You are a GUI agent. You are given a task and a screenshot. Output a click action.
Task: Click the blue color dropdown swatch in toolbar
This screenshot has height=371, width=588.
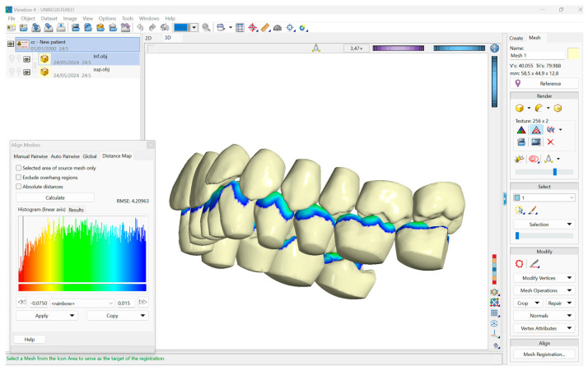click(185, 27)
